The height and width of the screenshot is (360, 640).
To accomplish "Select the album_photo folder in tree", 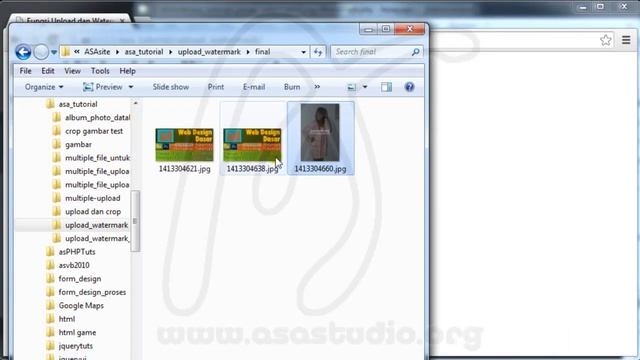I will (x=97, y=118).
